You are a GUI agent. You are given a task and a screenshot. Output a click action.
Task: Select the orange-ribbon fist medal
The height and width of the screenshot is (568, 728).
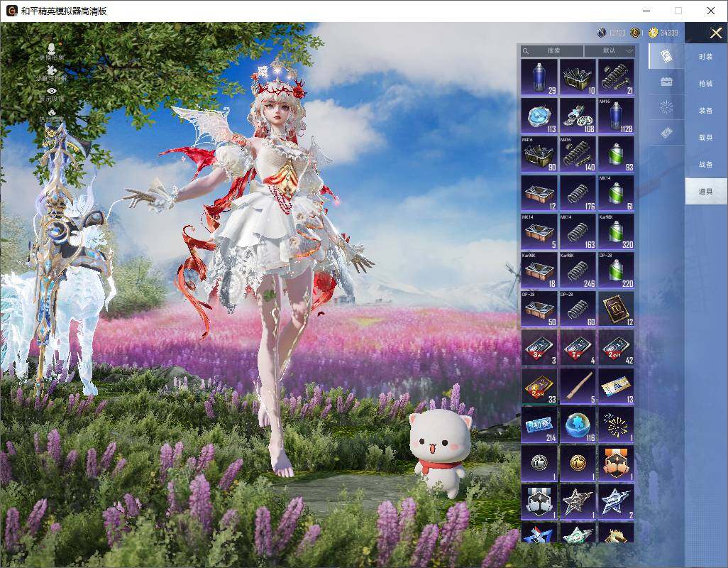click(616, 464)
